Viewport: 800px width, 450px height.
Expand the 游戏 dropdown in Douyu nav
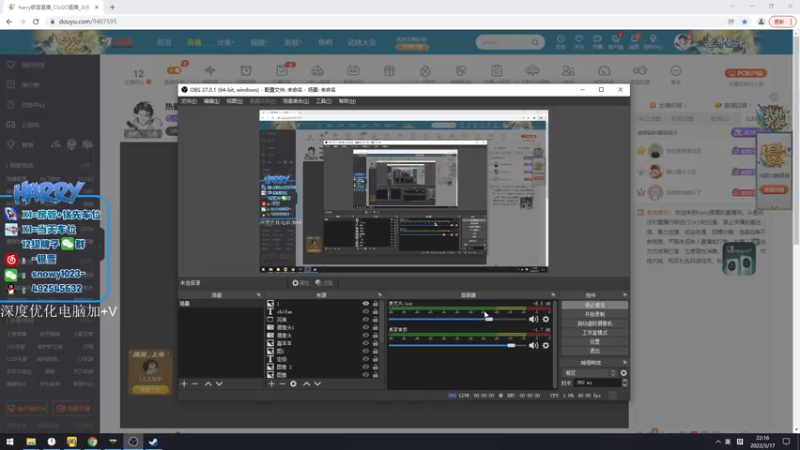point(293,42)
